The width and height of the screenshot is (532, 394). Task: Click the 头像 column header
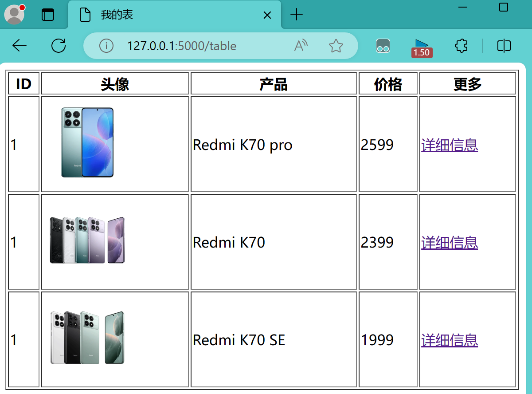[x=115, y=83]
